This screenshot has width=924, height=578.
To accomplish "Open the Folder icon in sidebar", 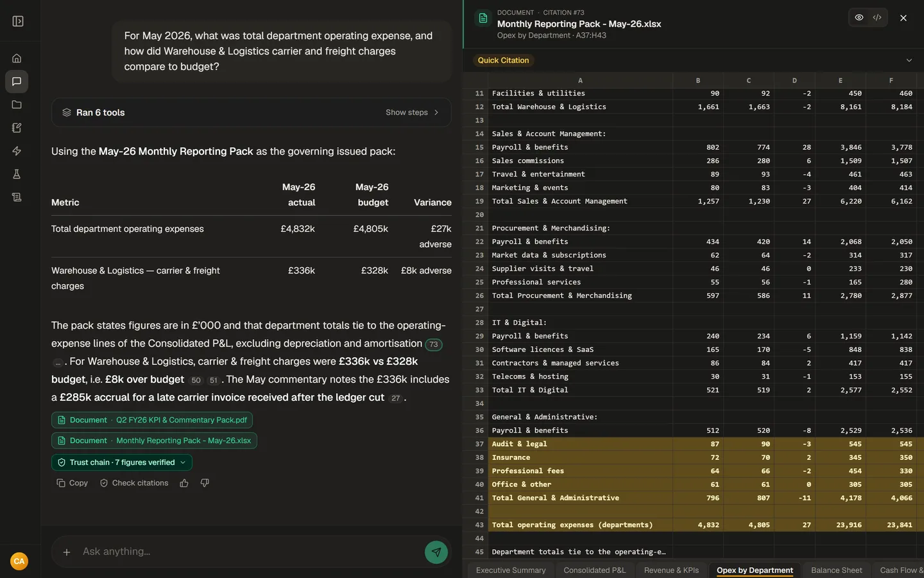I will pos(17,105).
